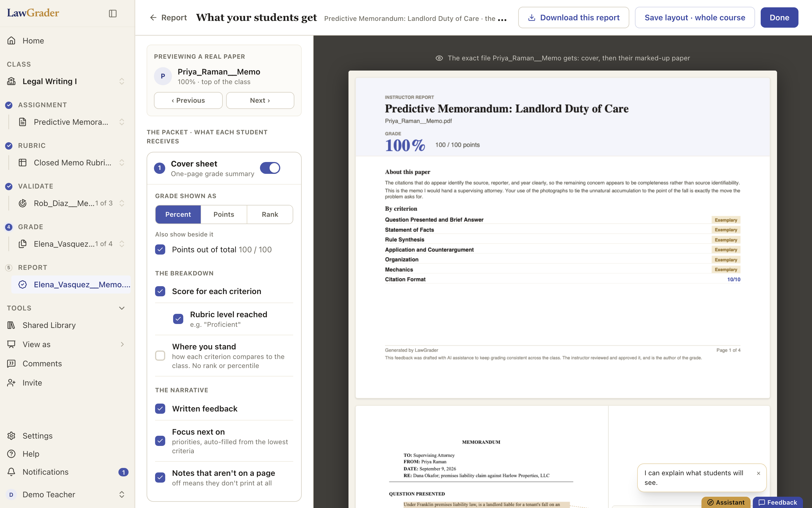This screenshot has width=812, height=508.
Task: Open the Demo Teacher account menu chevrons
Action: tap(122, 494)
